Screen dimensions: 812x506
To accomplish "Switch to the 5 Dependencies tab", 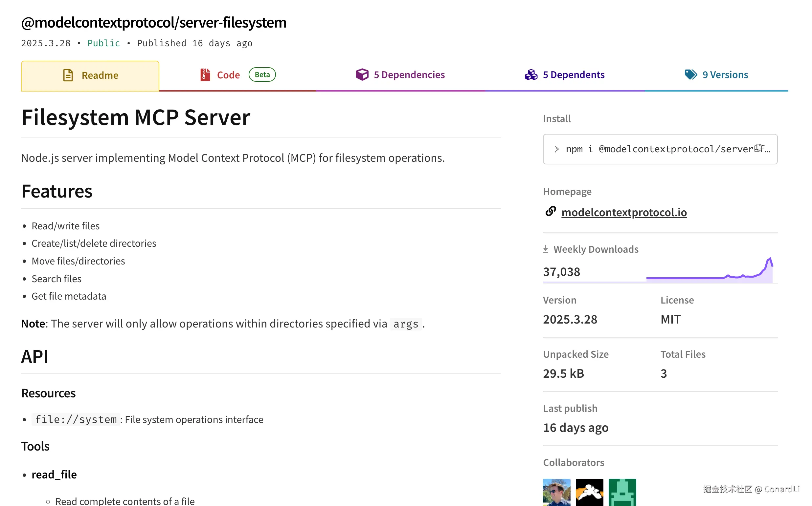I will [x=409, y=74].
